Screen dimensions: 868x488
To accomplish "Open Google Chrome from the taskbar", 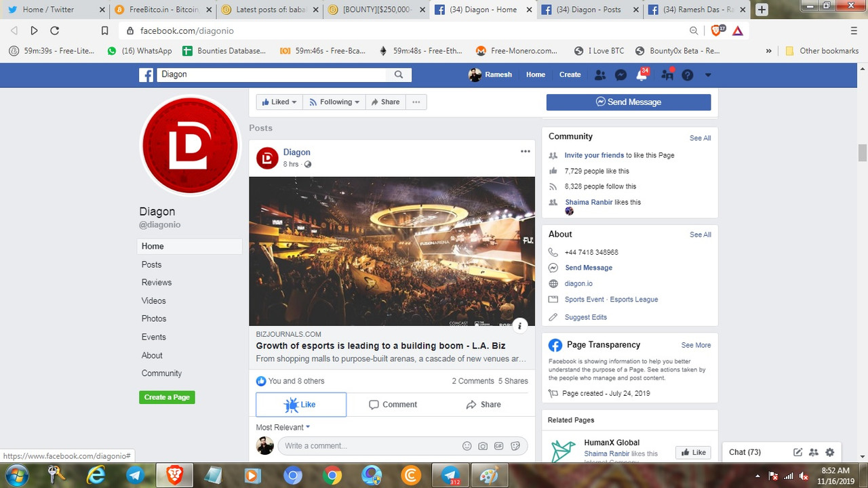I will point(332,475).
